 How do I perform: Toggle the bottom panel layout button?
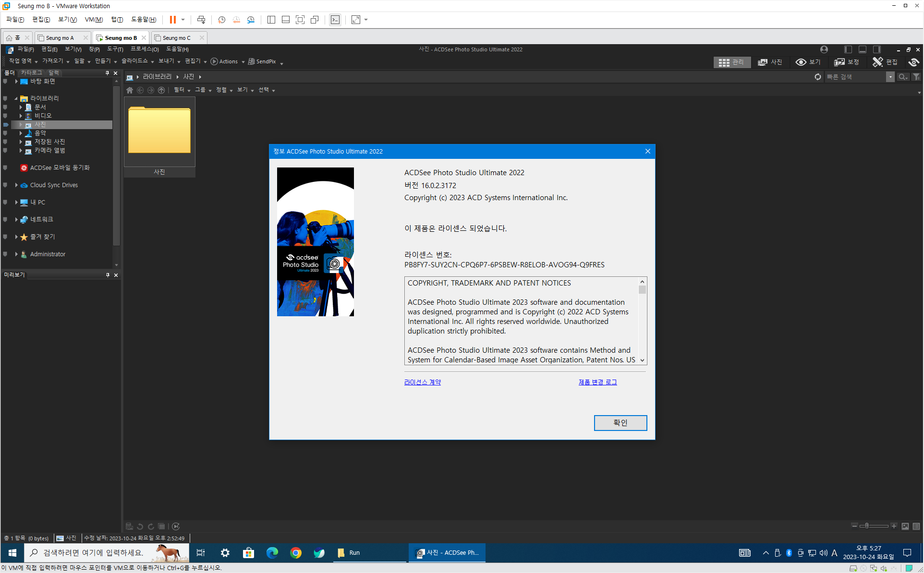(x=863, y=49)
